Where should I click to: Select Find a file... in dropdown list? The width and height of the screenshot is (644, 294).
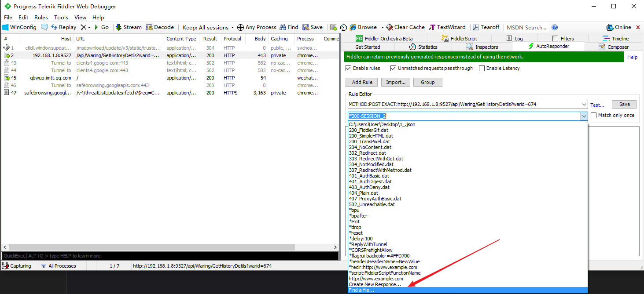pos(467,290)
